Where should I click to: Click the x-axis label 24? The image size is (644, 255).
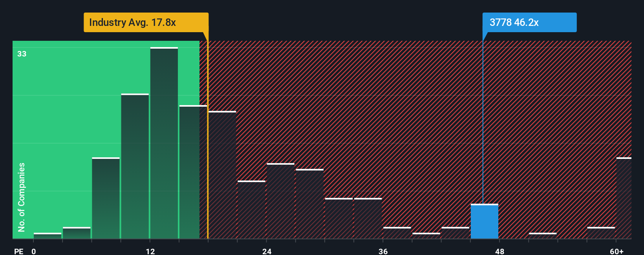pos(267,251)
